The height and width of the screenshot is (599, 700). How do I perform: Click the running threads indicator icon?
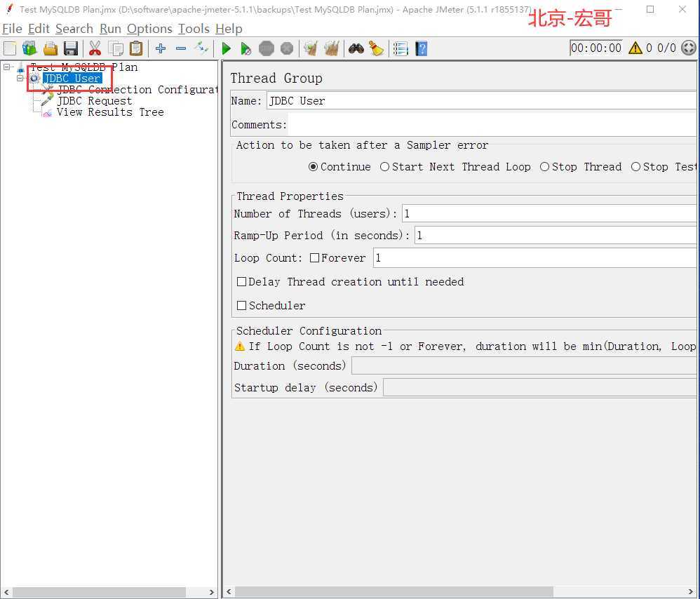(x=689, y=48)
